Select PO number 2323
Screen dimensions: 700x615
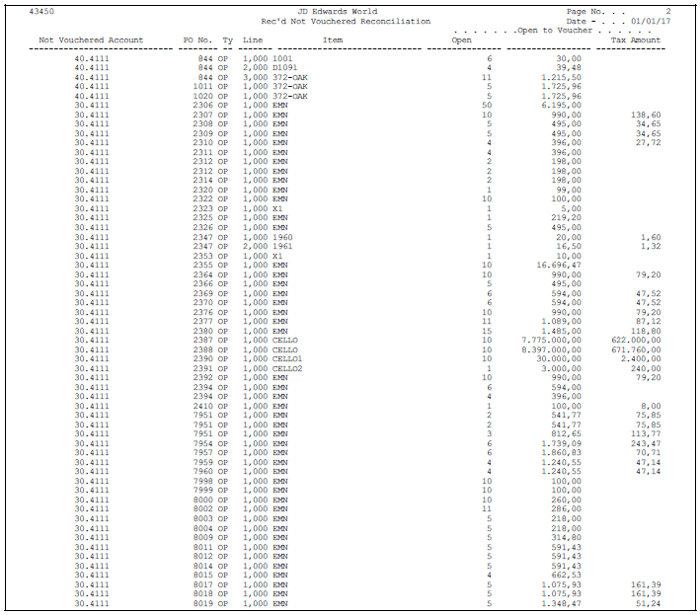pos(202,208)
